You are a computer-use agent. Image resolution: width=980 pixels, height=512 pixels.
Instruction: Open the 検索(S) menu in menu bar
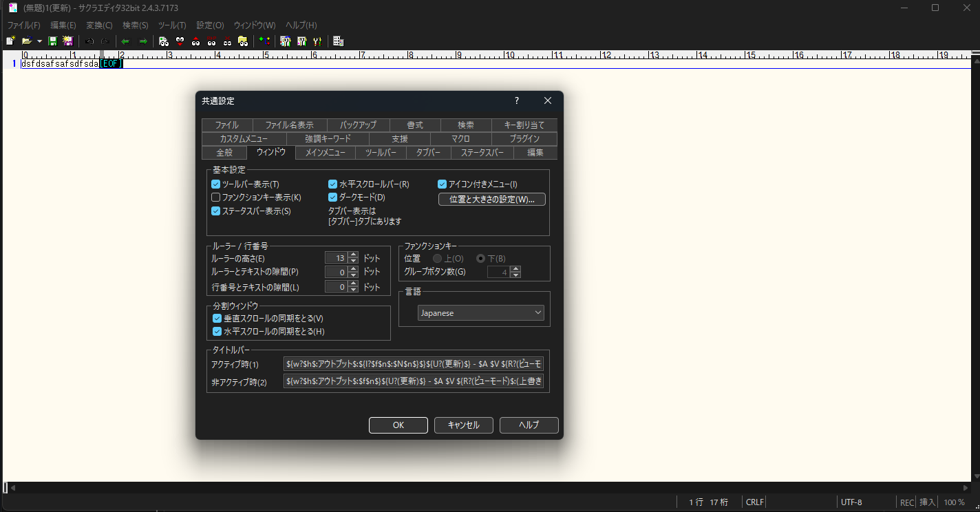tap(136, 25)
